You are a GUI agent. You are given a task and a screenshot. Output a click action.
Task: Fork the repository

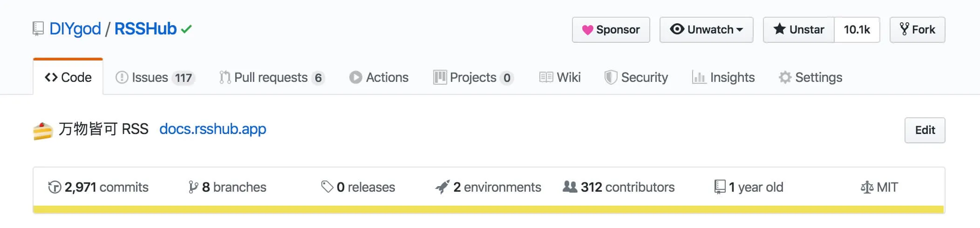coord(917,30)
